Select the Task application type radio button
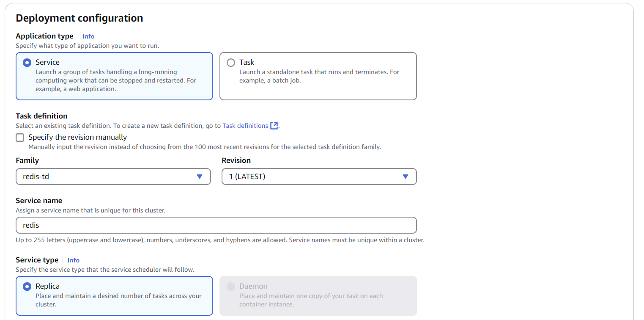 click(231, 63)
